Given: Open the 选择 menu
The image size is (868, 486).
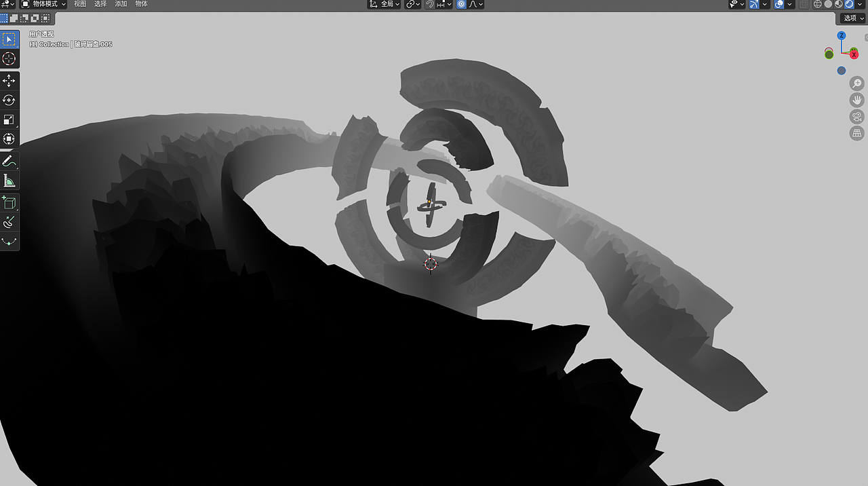Looking at the screenshot, I should point(100,4).
